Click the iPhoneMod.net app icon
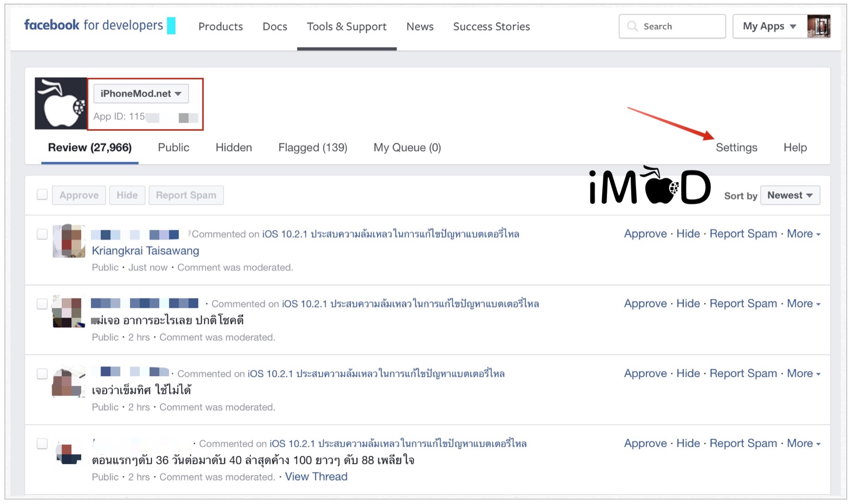The image size is (852, 504). point(61,104)
